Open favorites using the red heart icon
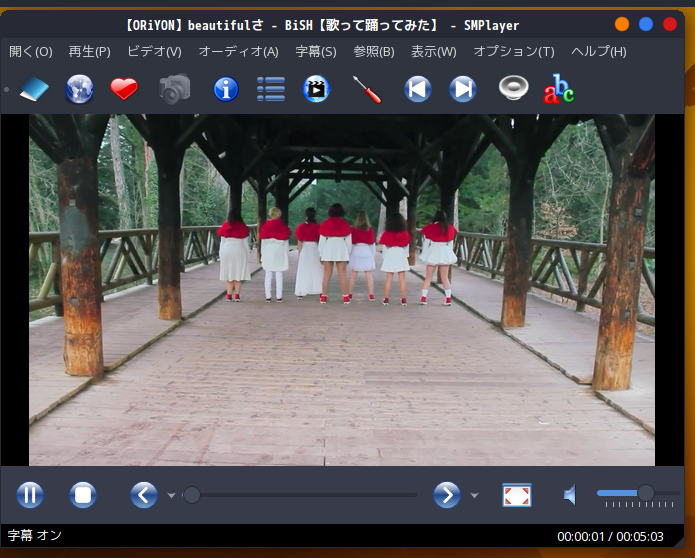Viewport: 695px width, 558px height. [124, 89]
